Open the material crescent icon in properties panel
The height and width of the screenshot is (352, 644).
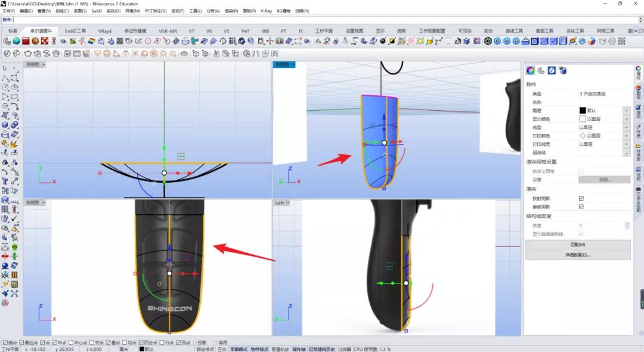coord(541,70)
